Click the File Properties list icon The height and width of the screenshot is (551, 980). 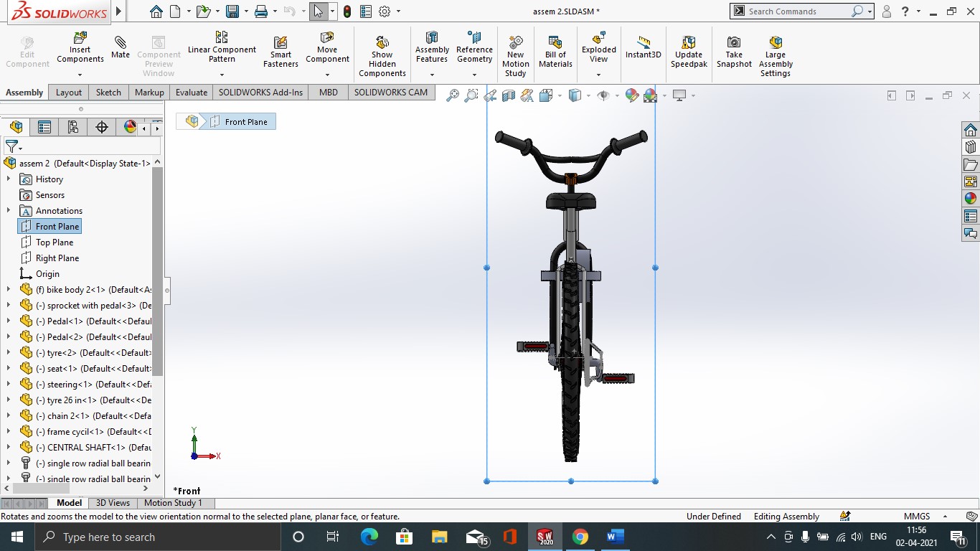click(x=366, y=11)
